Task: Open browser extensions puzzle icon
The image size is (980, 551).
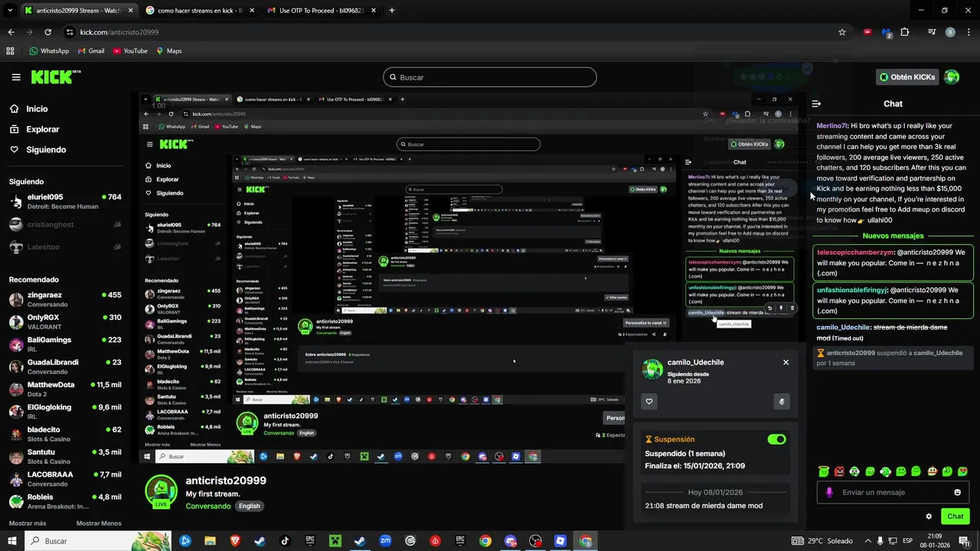Action: (905, 32)
